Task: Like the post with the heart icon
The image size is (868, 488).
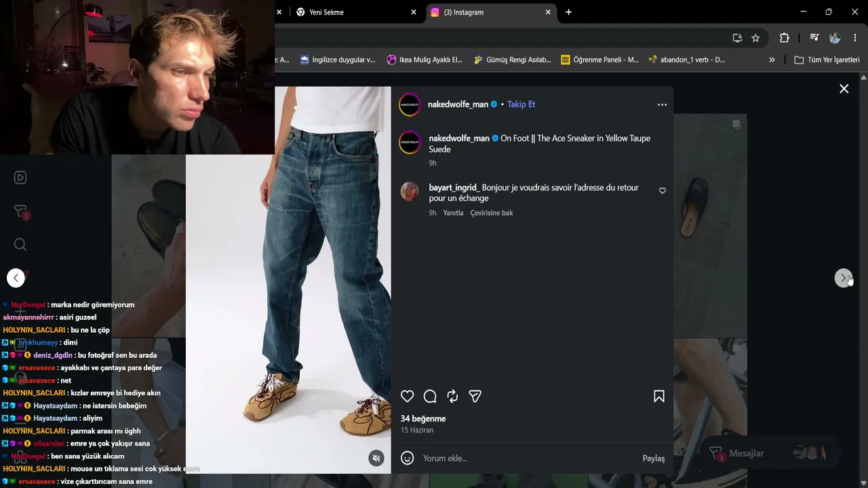Action: point(407,396)
